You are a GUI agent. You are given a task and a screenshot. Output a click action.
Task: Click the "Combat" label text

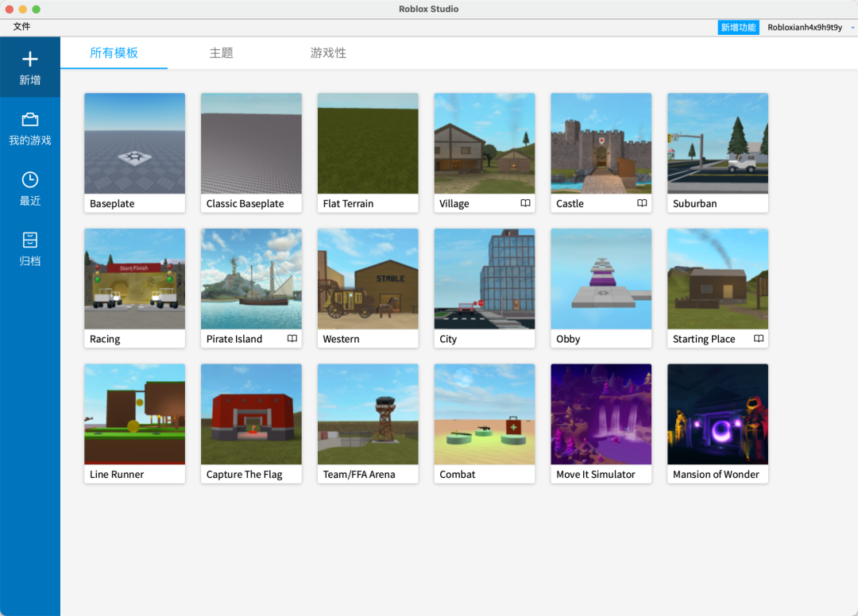458,475
